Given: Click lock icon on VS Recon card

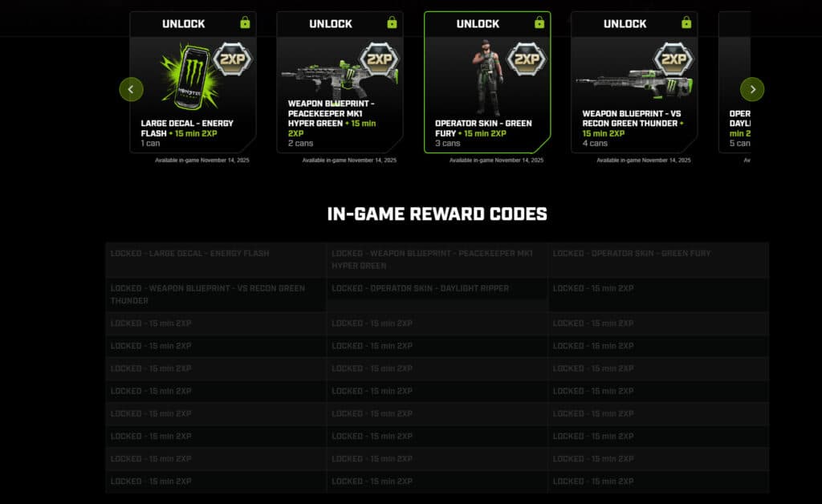Looking at the screenshot, I should tap(686, 22).
